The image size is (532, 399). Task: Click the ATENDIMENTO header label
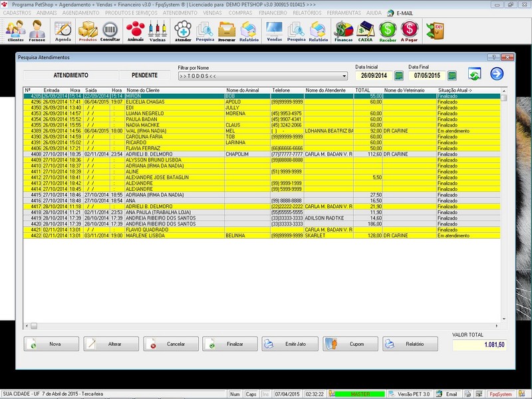[x=71, y=75]
